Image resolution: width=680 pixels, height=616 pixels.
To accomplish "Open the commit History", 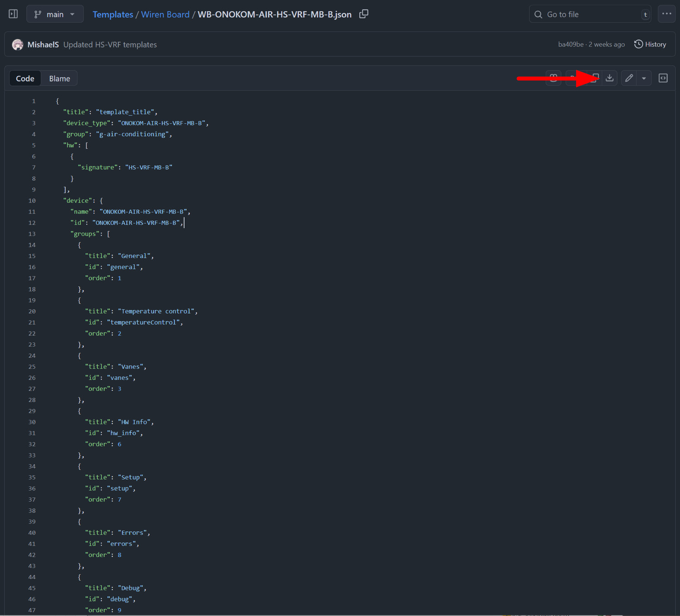I will 650,44.
